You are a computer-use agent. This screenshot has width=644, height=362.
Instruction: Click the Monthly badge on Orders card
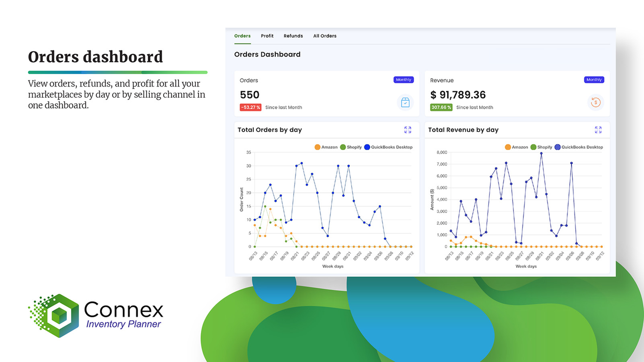(404, 80)
